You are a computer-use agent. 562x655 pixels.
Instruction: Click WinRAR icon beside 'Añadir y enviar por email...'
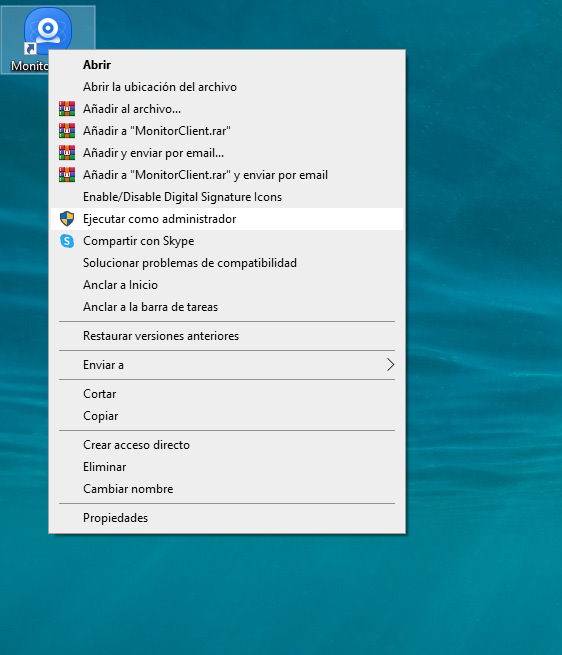click(67, 153)
